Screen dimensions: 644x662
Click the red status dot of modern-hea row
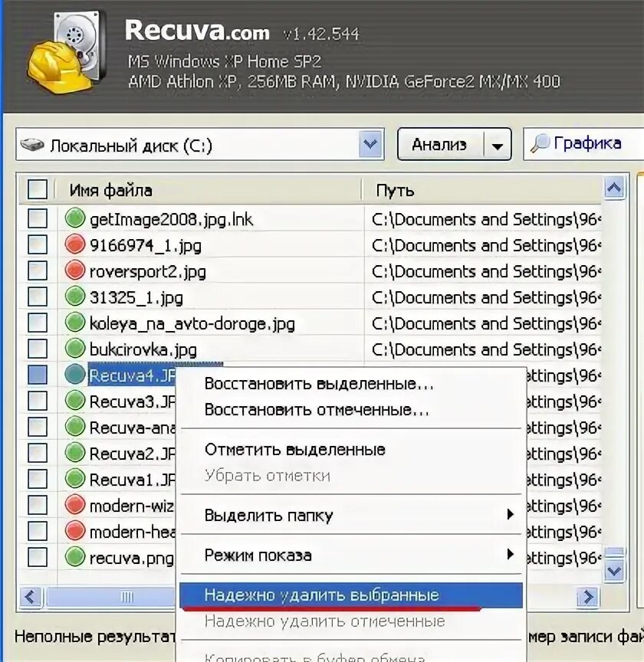(x=75, y=531)
